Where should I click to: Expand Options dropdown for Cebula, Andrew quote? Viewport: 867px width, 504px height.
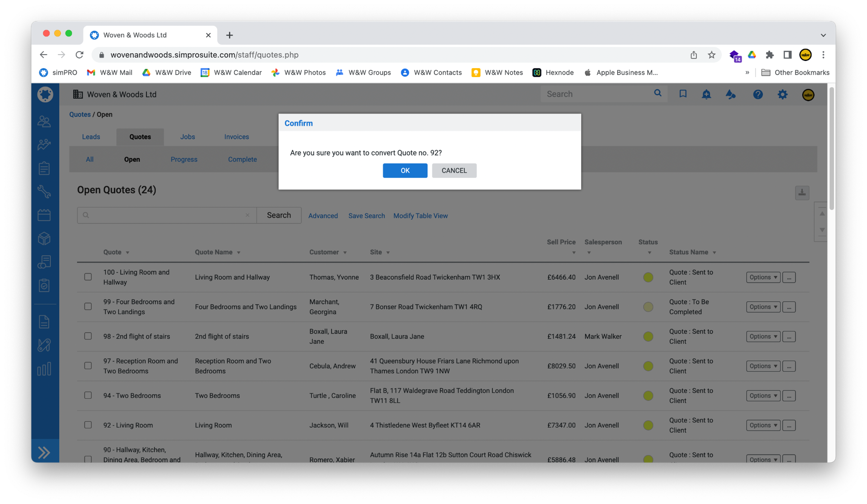[x=763, y=366]
